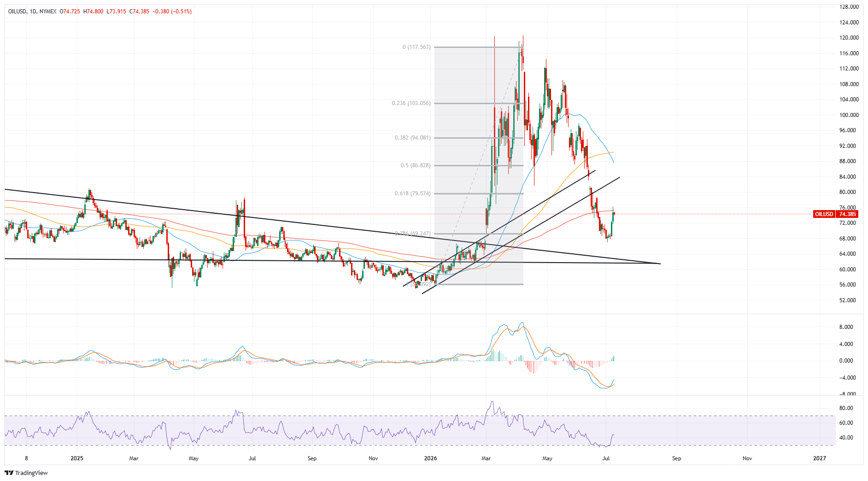
Task: Click Fibonacci label 0.382 (94.081)
Action: point(413,138)
